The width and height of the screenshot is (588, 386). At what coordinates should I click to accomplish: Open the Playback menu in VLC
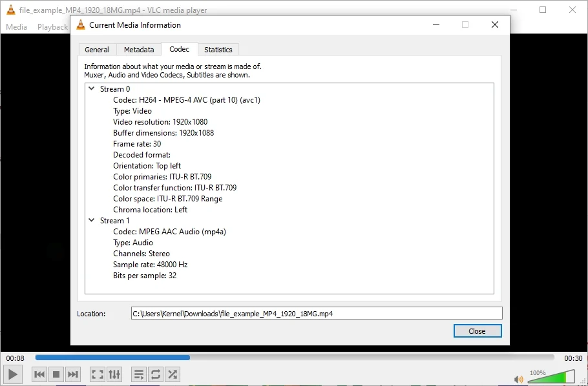coord(52,27)
